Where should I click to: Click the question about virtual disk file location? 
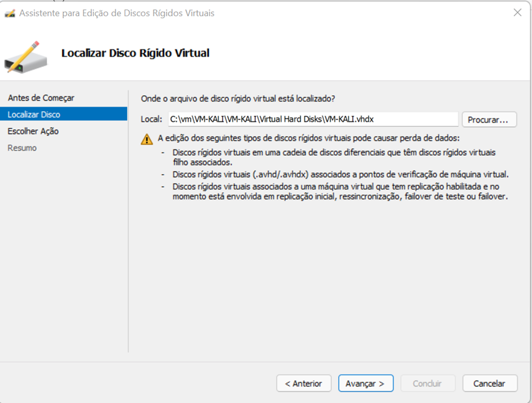[x=238, y=98]
